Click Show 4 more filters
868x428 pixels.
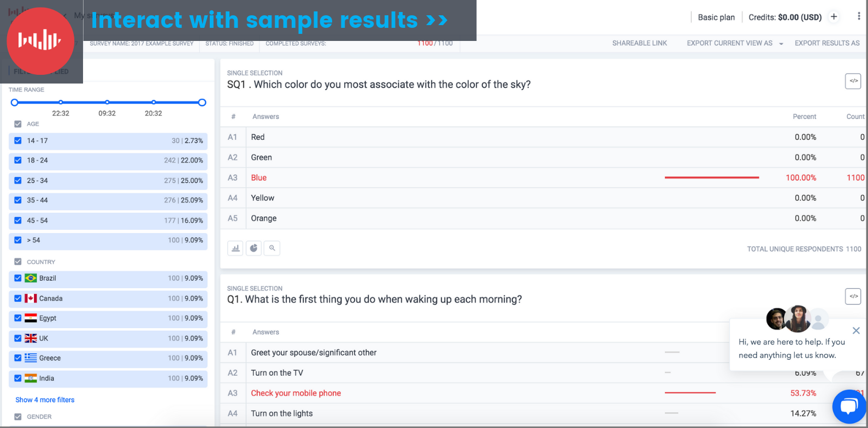point(44,400)
